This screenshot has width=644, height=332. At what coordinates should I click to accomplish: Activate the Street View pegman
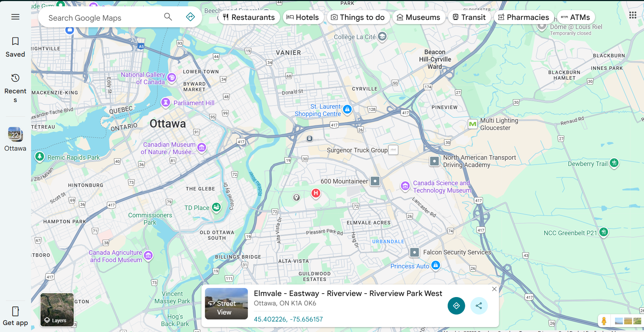[x=603, y=320]
